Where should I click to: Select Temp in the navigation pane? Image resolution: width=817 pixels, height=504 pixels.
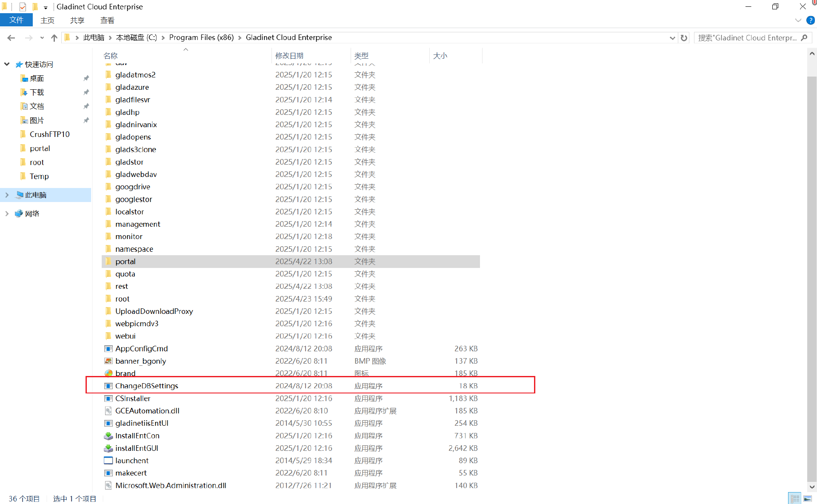39,176
